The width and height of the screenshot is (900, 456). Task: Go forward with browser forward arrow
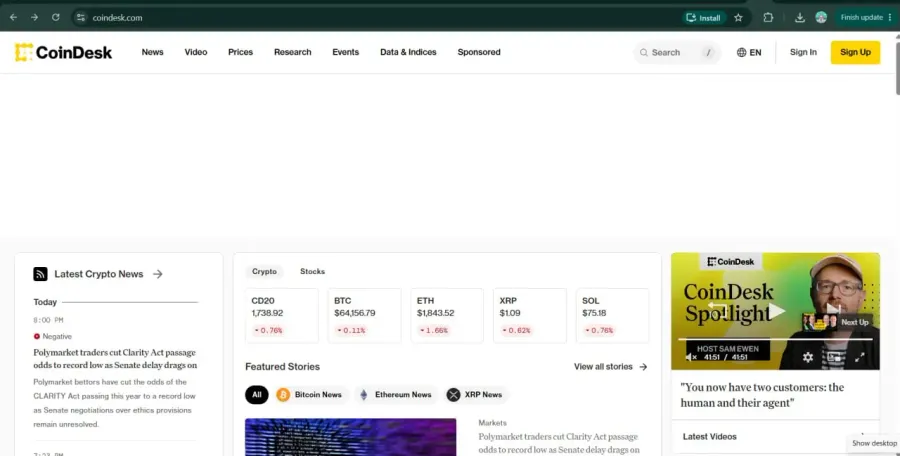(x=34, y=17)
